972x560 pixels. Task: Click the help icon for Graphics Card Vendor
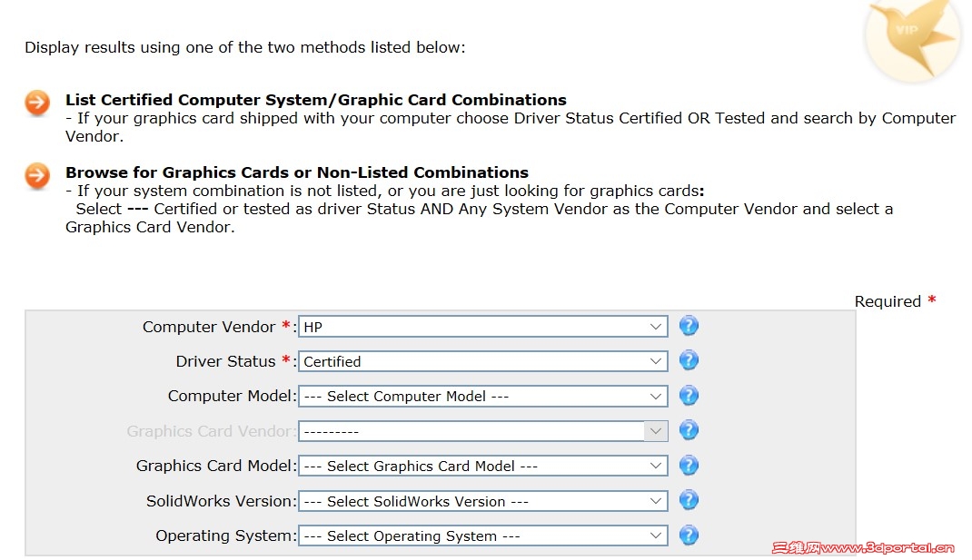(689, 430)
